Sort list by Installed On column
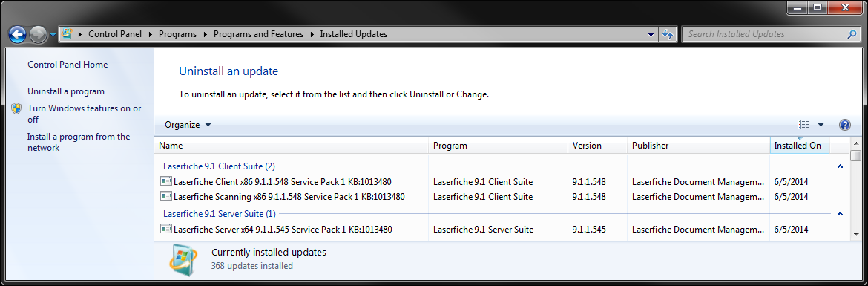 799,145
